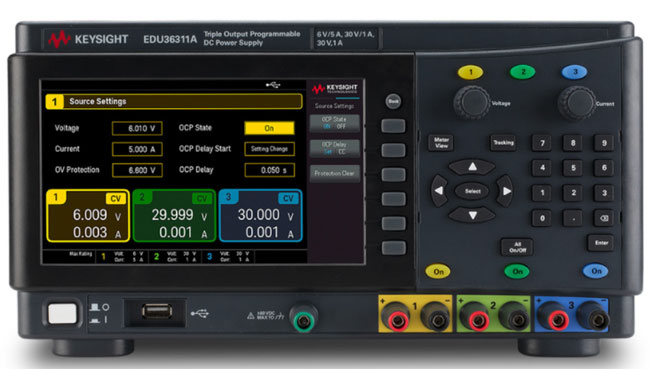
Task: Click the right arrow navigation key
Action: [x=505, y=191]
